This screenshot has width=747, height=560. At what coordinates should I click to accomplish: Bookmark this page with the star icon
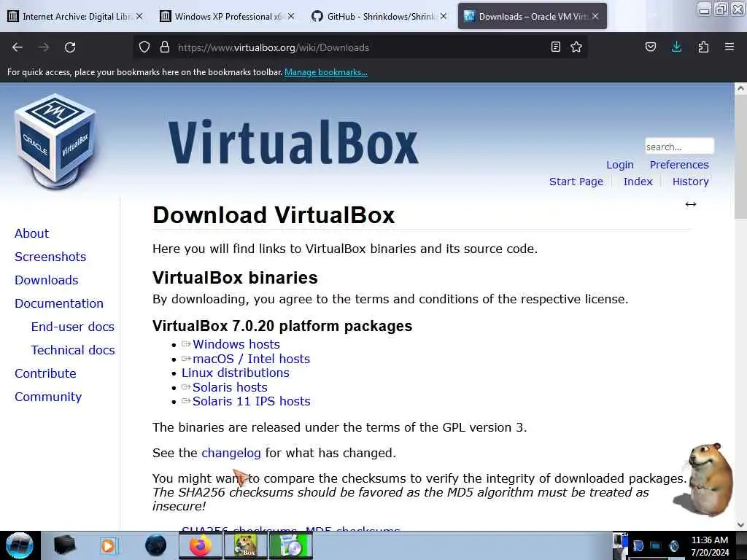click(576, 47)
